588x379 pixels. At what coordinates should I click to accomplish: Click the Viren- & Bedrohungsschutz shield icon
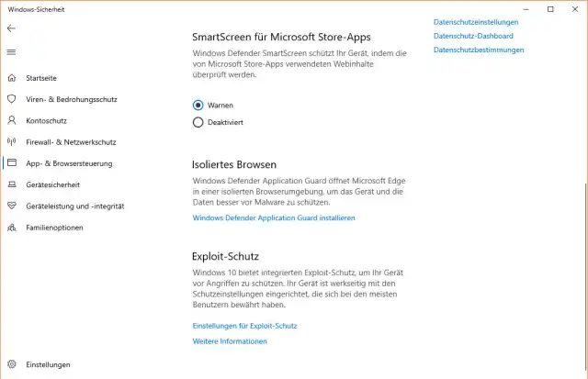(x=11, y=99)
